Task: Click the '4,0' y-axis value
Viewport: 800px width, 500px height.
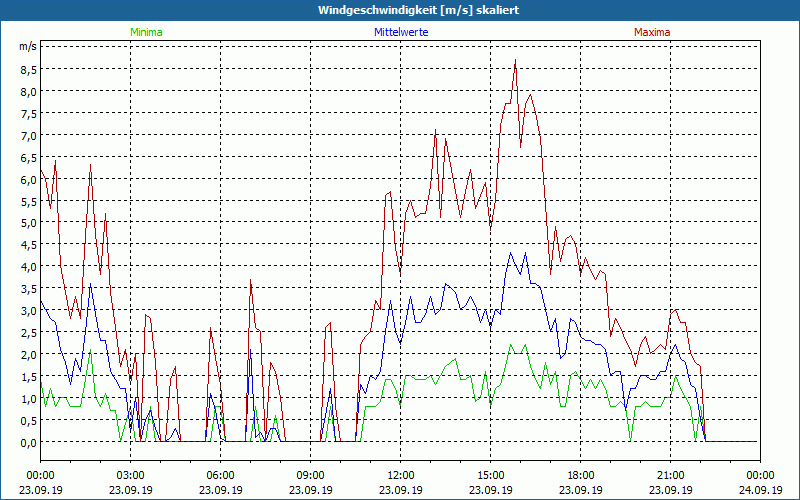Action: [x=28, y=267]
